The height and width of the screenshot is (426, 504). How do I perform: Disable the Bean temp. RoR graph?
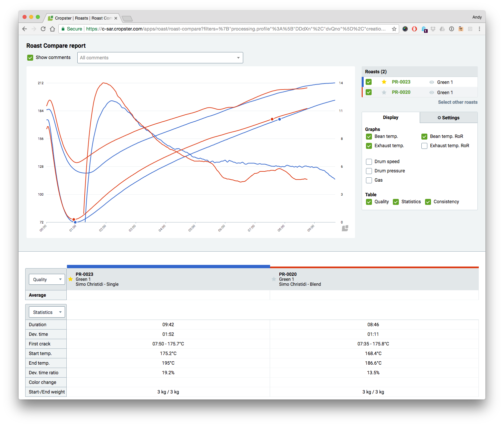point(424,137)
